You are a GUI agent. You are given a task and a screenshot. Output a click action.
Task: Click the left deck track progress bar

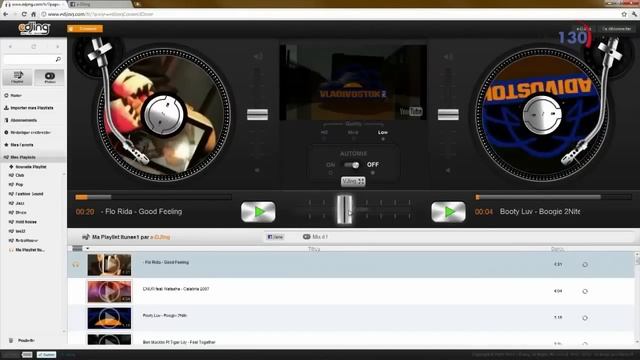153,197
